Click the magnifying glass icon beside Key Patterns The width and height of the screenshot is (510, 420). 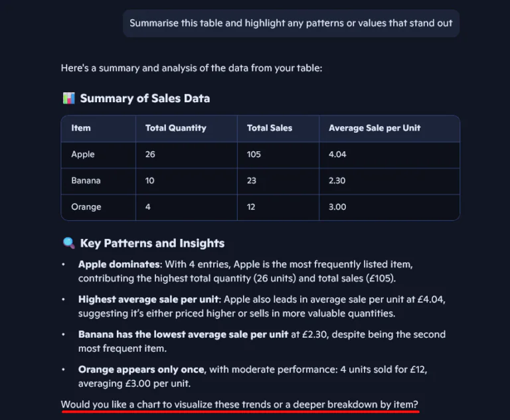point(68,243)
